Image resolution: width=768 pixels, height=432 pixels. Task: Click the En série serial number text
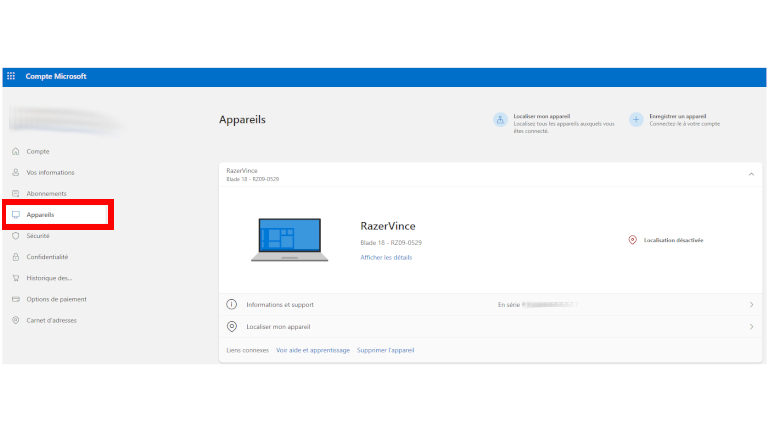[538, 305]
